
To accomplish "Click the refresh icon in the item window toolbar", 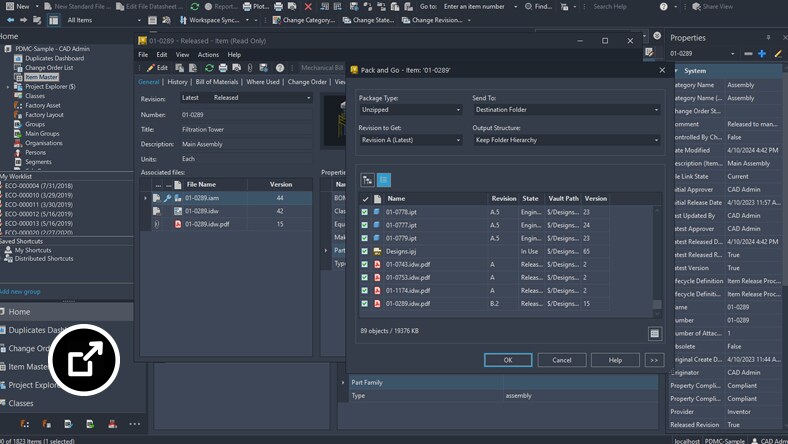I will [x=209, y=68].
